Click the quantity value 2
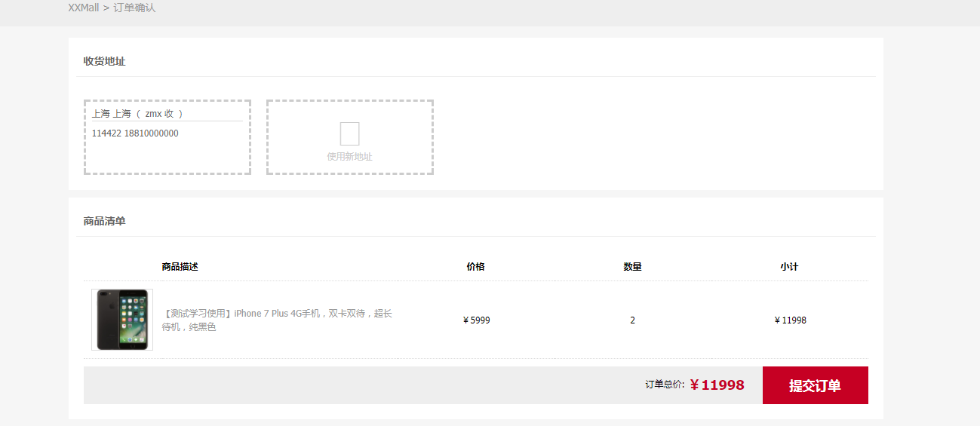 [x=633, y=320]
